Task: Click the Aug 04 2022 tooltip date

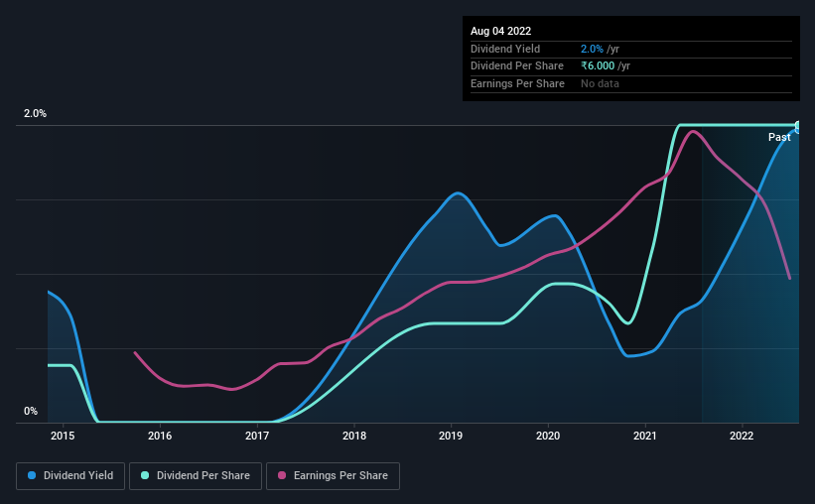Action: coord(500,31)
